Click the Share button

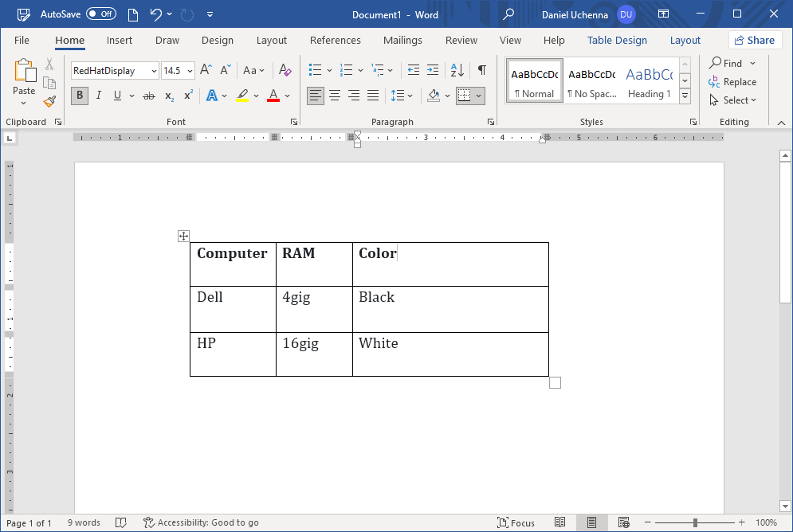tap(754, 41)
